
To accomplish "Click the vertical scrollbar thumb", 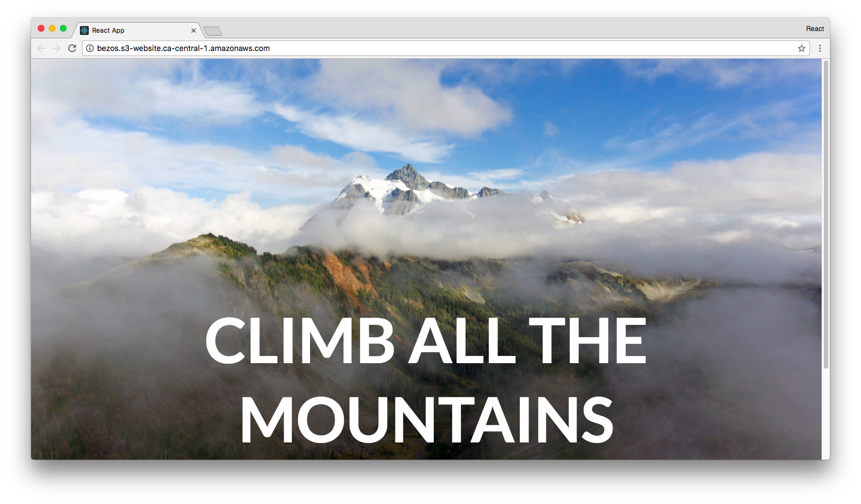I will [x=826, y=214].
